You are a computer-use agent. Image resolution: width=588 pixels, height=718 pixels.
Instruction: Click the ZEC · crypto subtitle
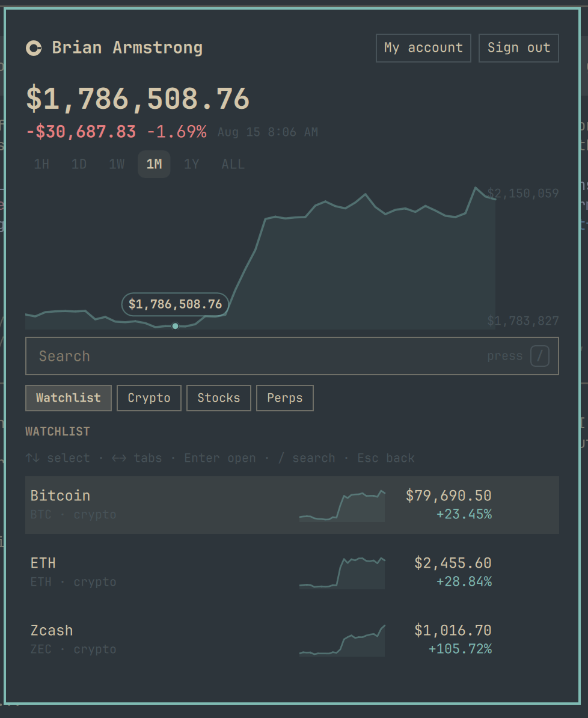click(x=73, y=649)
